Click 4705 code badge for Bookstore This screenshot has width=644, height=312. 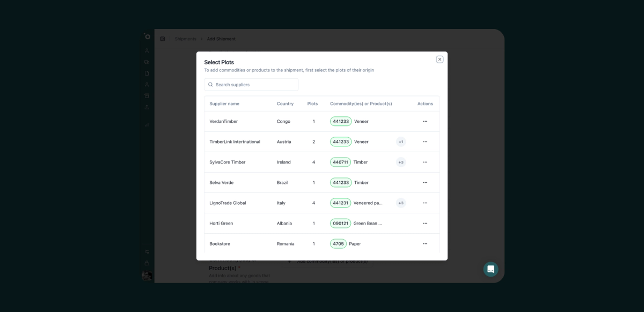pyautogui.click(x=338, y=243)
